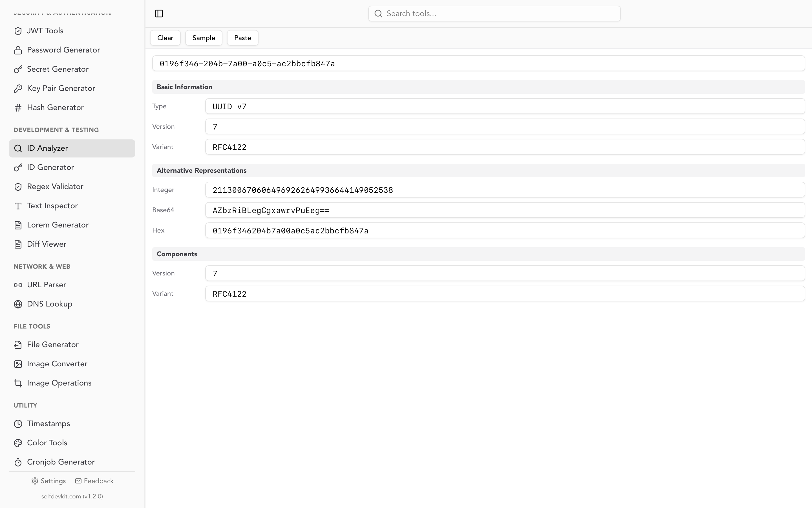Go to Key Pair Generator
The image size is (812, 508).
(72, 88)
